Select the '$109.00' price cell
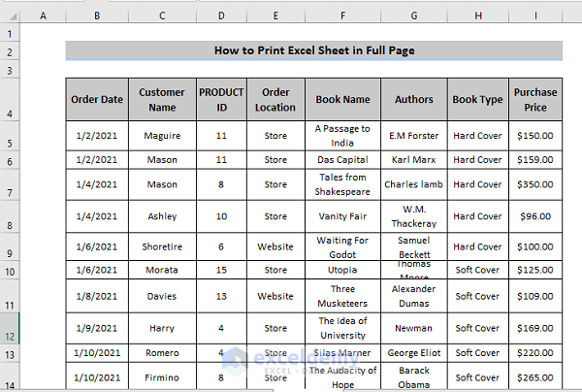The height and width of the screenshot is (392, 582). pos(535,296)
